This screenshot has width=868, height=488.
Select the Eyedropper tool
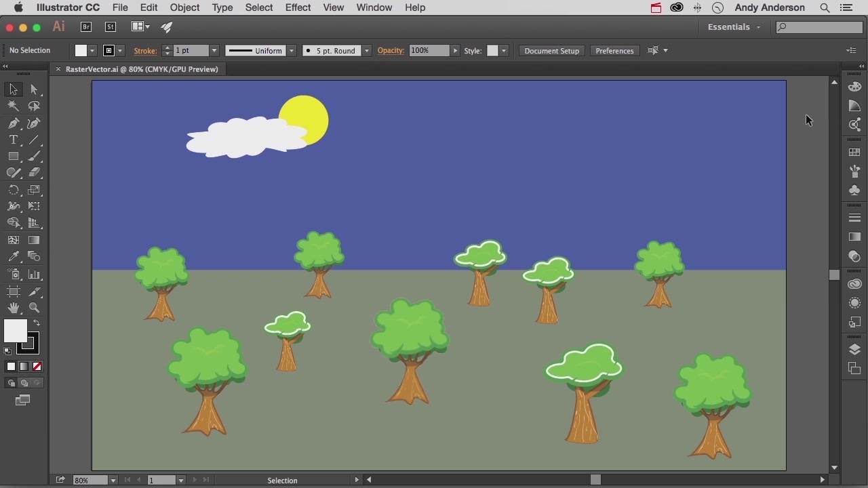point(13,257)
